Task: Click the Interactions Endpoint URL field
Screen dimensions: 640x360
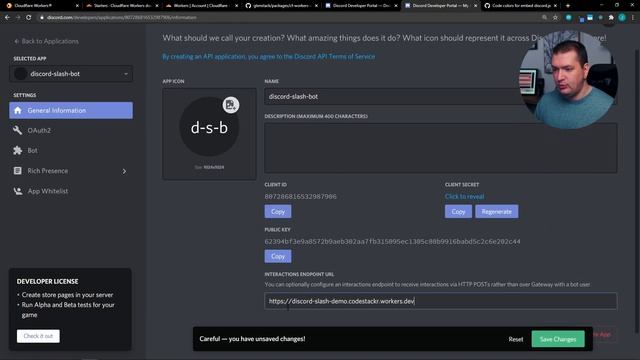Action: 440,301
